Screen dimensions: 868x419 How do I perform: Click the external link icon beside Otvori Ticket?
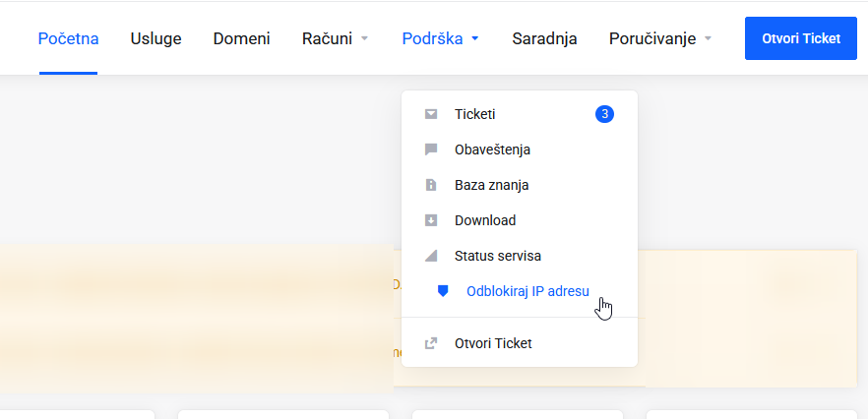pyautogui.click(x=431, y=343)
